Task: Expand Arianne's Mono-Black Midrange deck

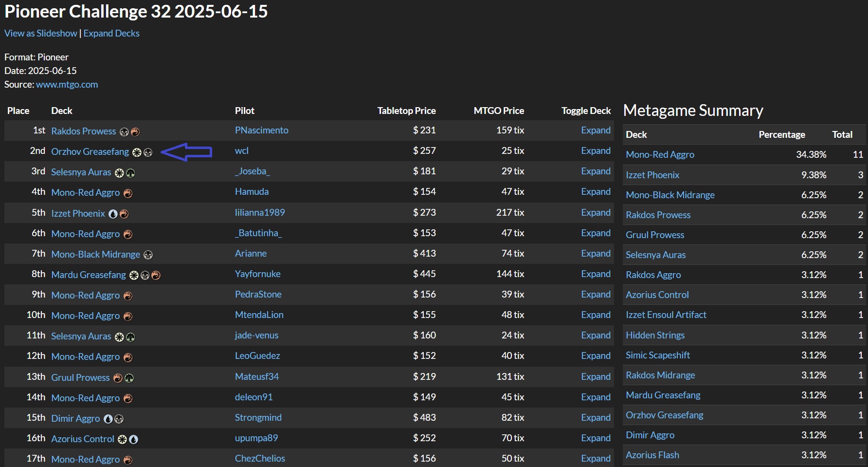Action: pos(596,253)
